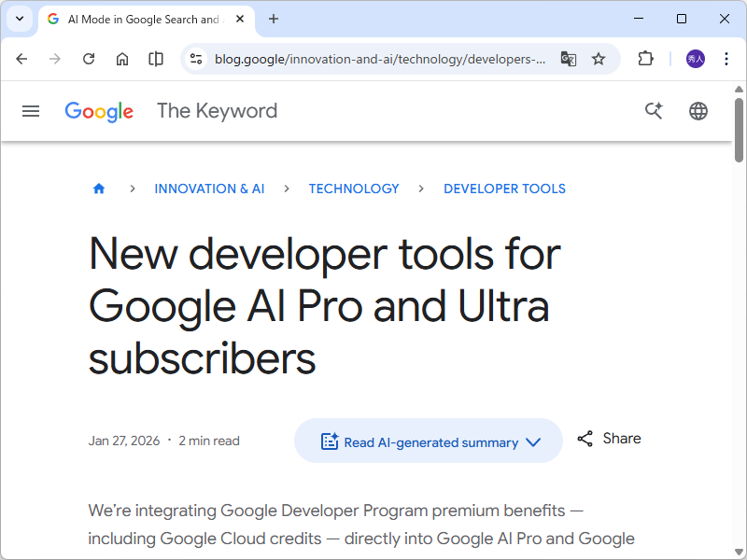This screenshot has width=747, height=560.
Task: Open the language globe selector
Action: click(x=698, y=111)
